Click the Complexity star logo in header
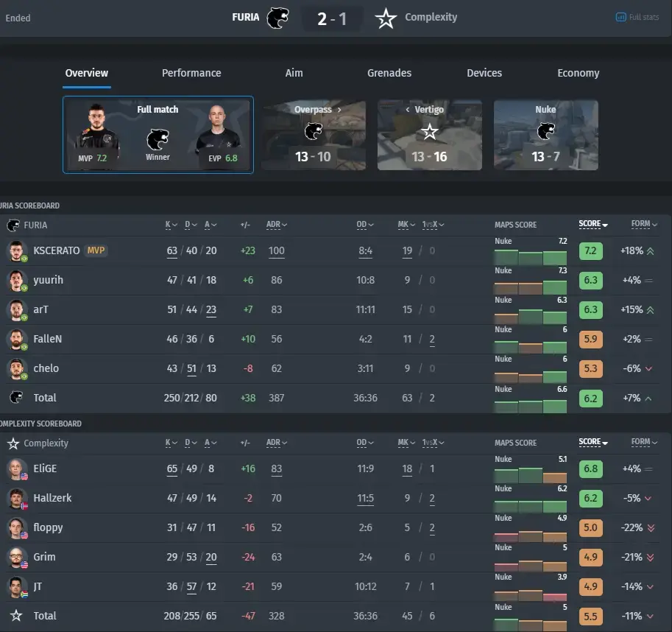 [386, 18]
